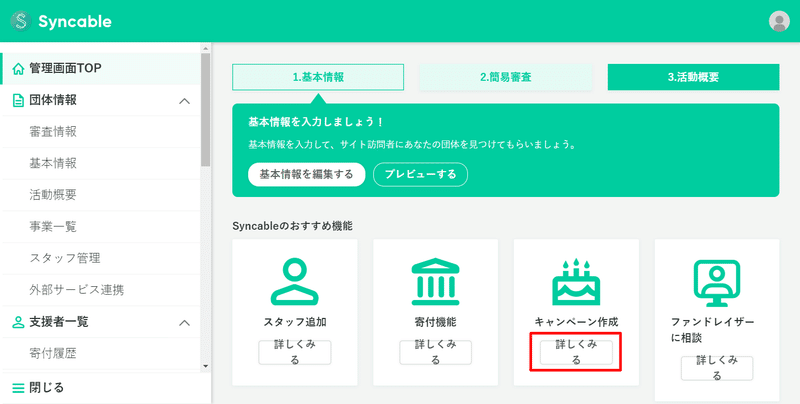Switch to the 1.基本情報 tab

(x=318, y=77)
